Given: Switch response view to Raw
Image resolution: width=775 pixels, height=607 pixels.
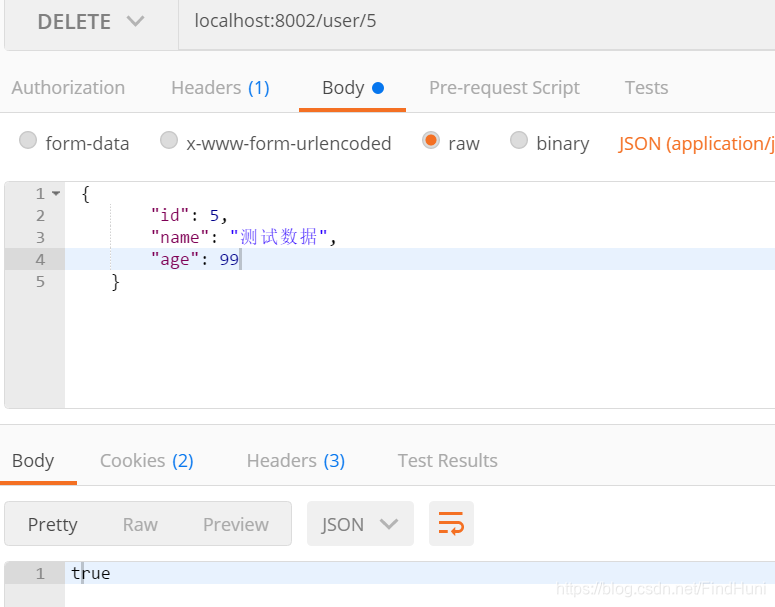Looking at the screenshot, I should click(x=140, y=524).
